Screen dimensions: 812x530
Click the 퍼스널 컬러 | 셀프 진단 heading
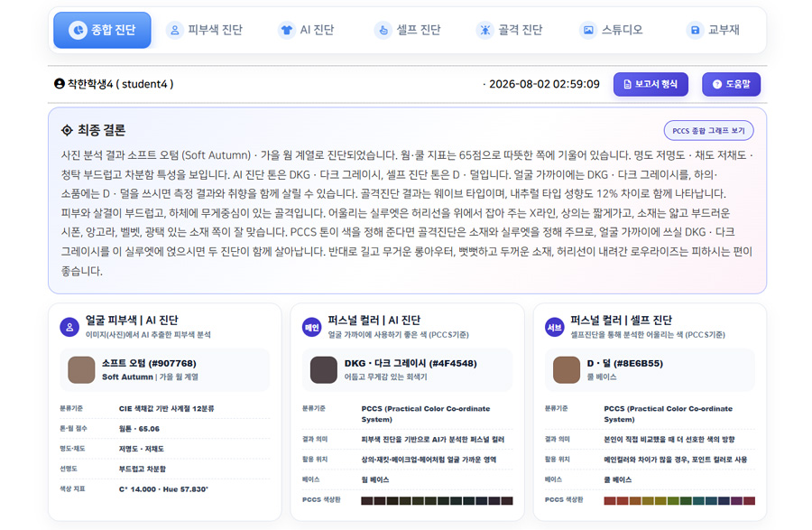(621, 320)
